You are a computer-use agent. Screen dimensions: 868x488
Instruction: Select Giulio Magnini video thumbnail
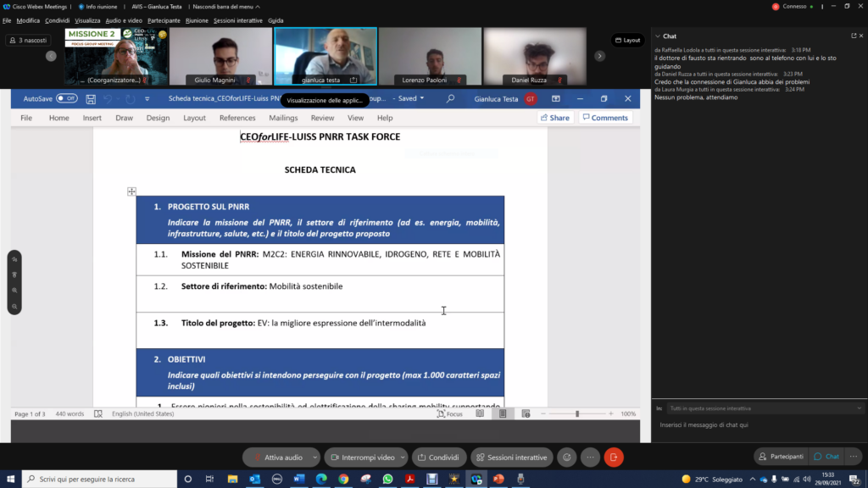[221, 57]
